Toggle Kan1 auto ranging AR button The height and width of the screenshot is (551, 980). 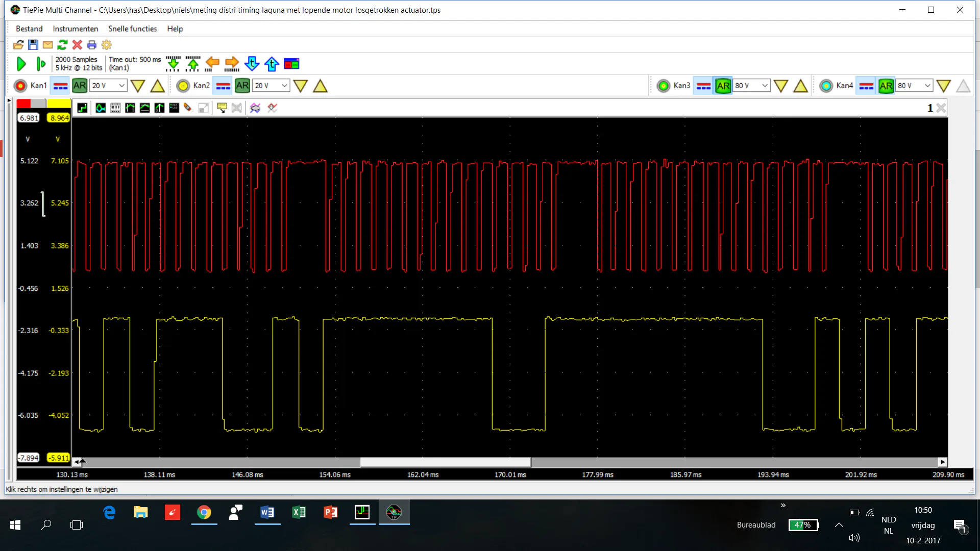click(x=80, y=86)
